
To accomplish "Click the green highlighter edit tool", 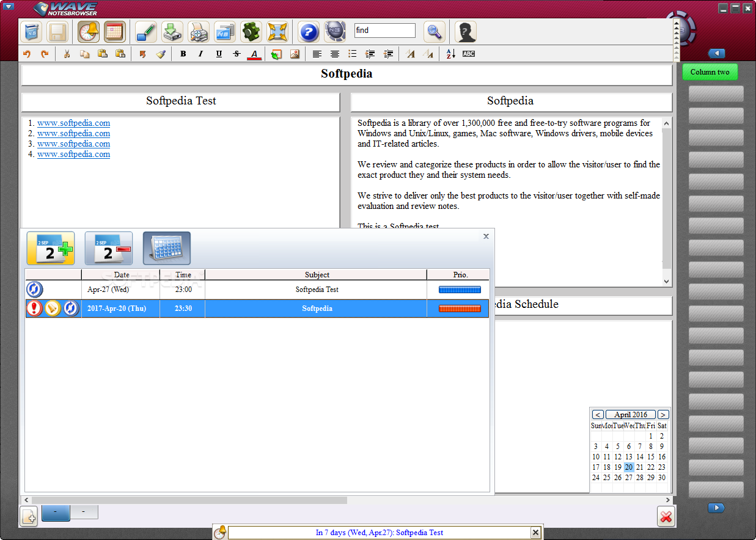I will (146, 32).
